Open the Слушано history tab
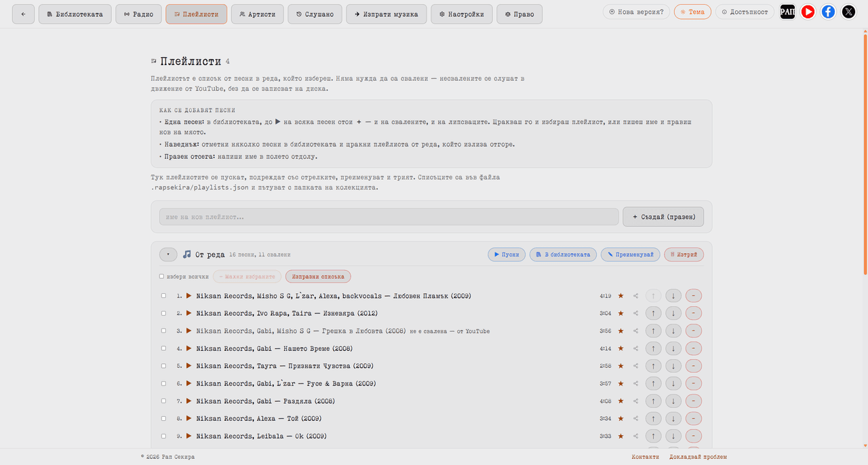868x465 pixels. click(x=315, y=14)
